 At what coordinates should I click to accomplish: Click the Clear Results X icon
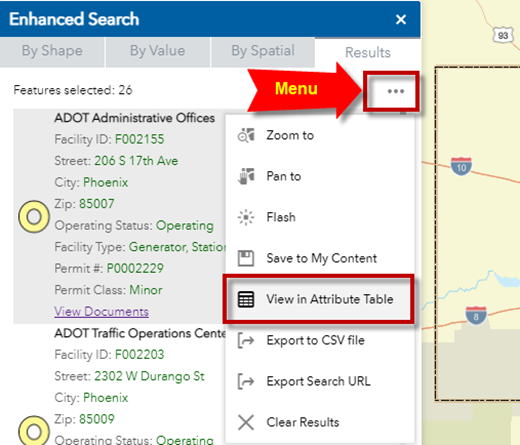(x=246, y=422)
